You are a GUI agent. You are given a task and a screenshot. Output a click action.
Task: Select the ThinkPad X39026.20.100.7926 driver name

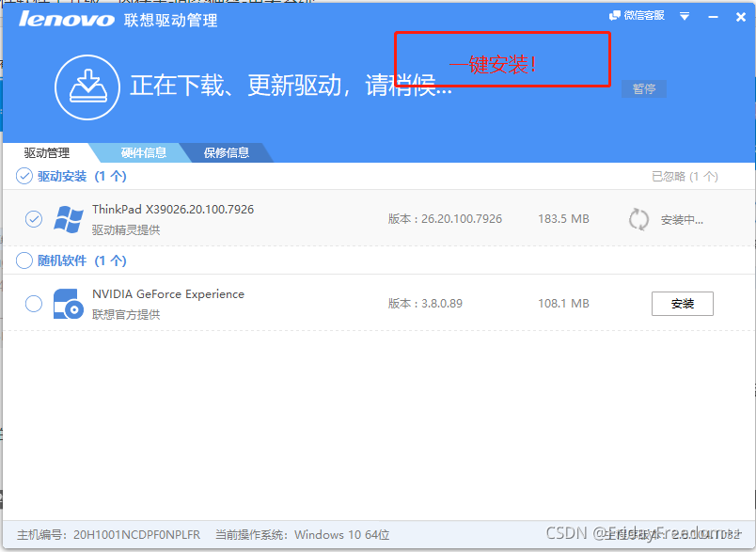[x=173, y=209]
